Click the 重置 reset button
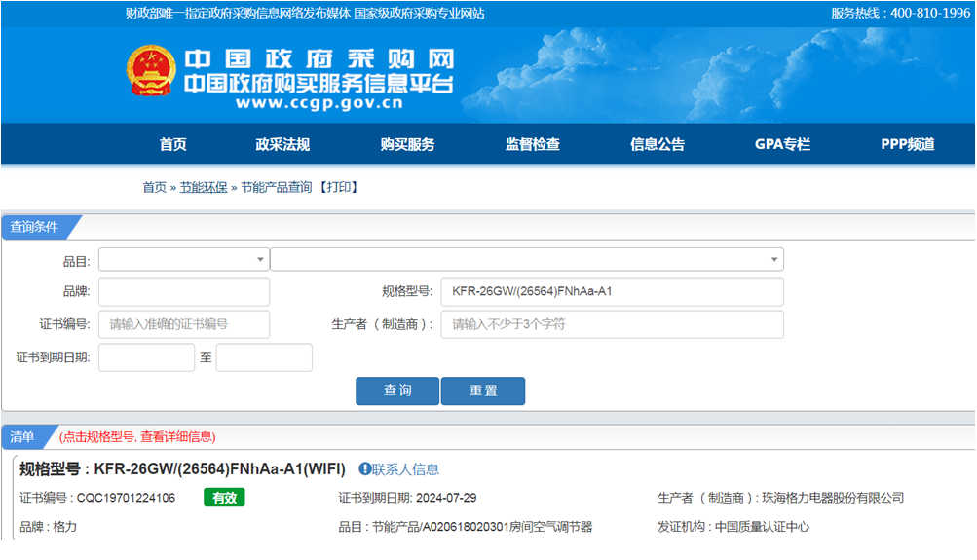 483,391
